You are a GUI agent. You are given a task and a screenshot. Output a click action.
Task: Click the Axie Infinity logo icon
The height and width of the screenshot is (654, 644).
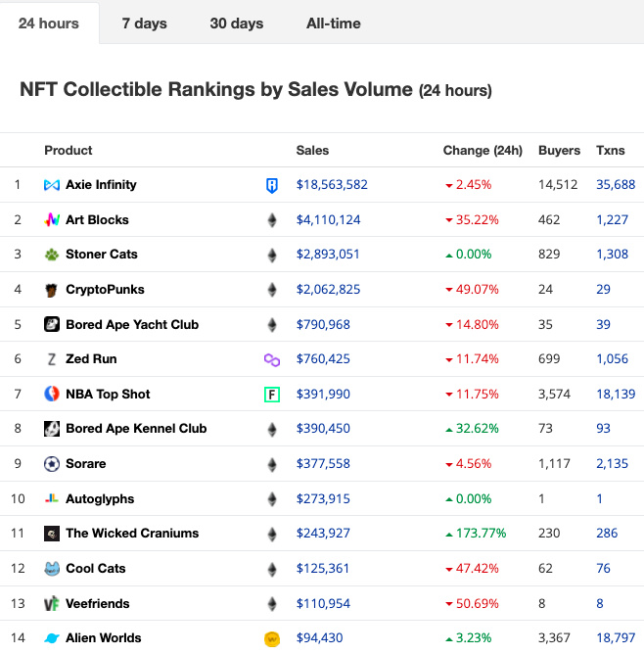[x=52, y=185]
